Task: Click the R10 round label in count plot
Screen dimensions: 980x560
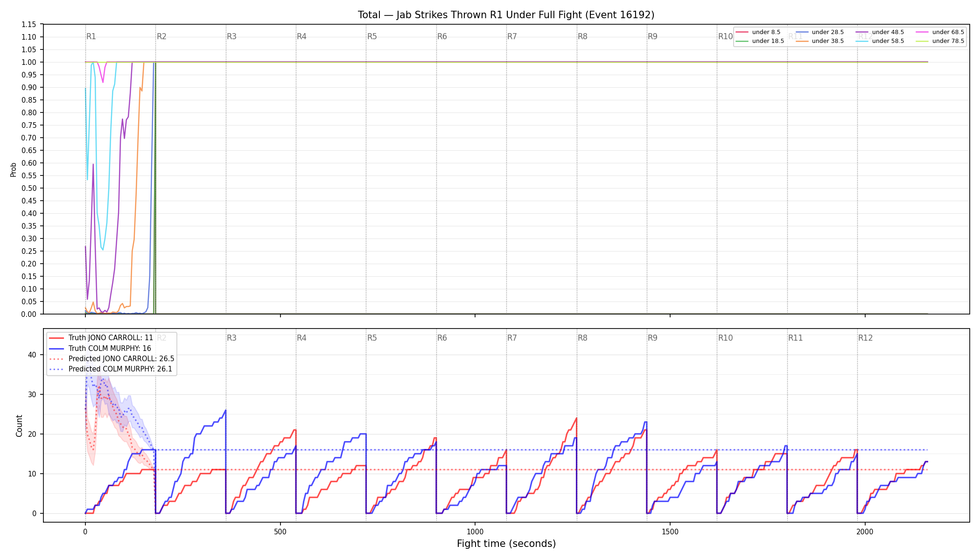Action: point(725,338)
